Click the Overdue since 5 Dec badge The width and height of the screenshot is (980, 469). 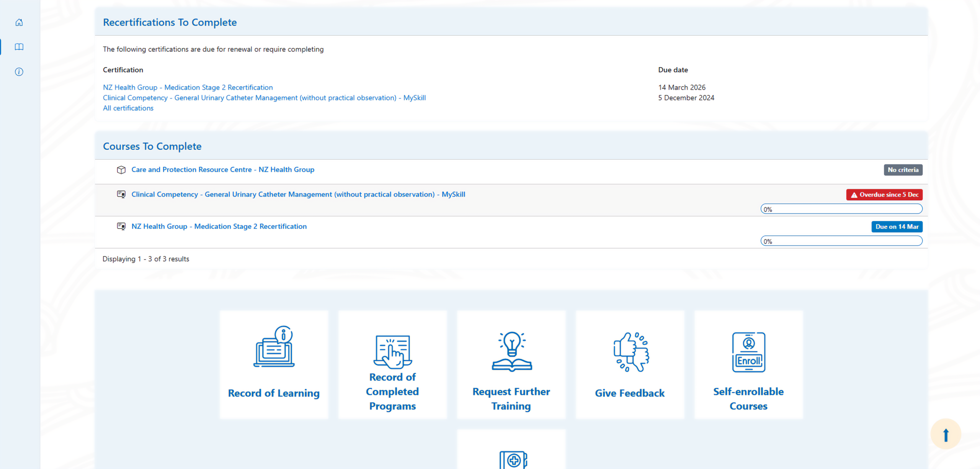pos(884,195)
